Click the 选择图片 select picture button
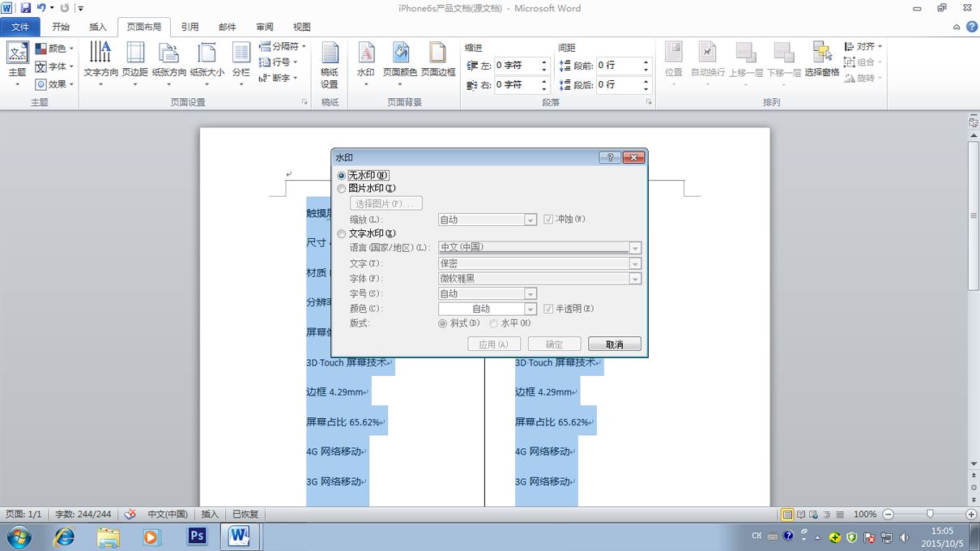 pos(386,203)
